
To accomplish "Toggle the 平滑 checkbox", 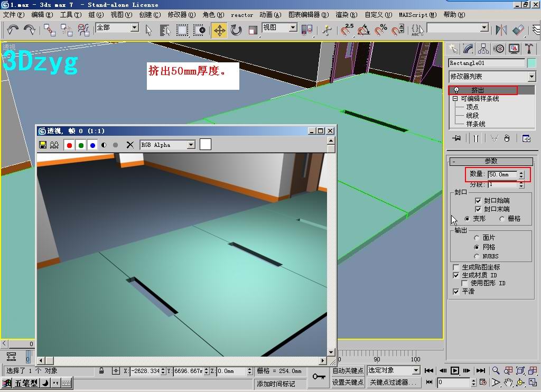I will pos(456,292).
